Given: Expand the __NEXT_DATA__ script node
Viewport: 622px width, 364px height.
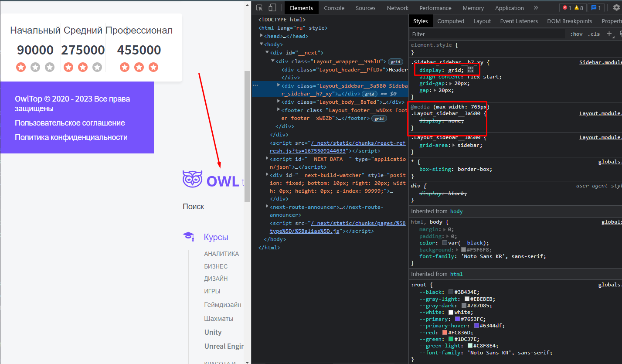Looking at the screenshot, I should 267,159.
